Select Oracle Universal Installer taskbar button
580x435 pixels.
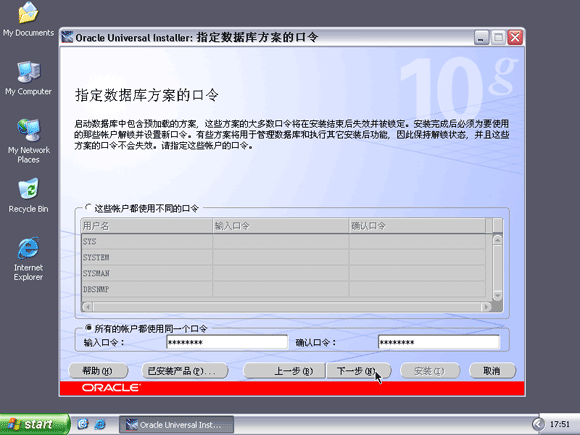(x=176, y=424)
